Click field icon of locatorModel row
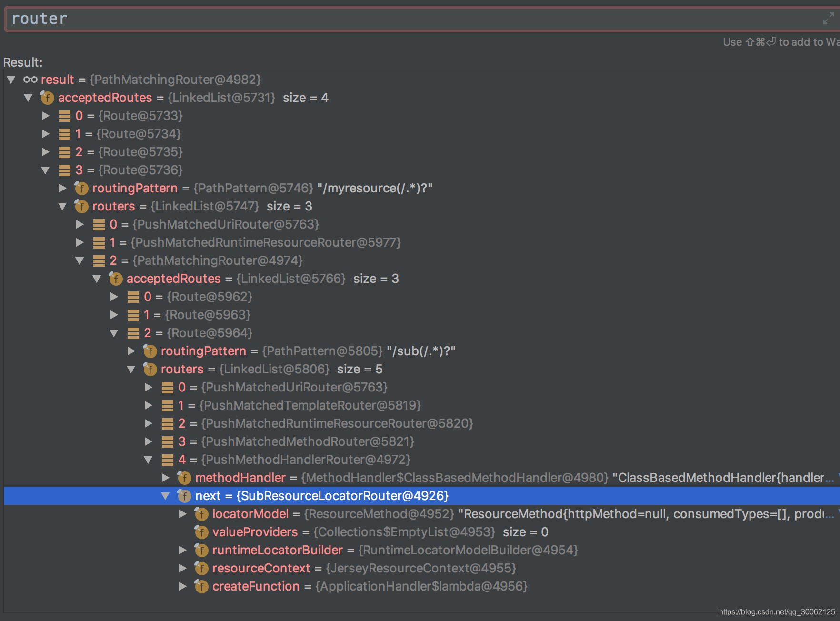Screen dimensions: 840x621 [201, 514]
